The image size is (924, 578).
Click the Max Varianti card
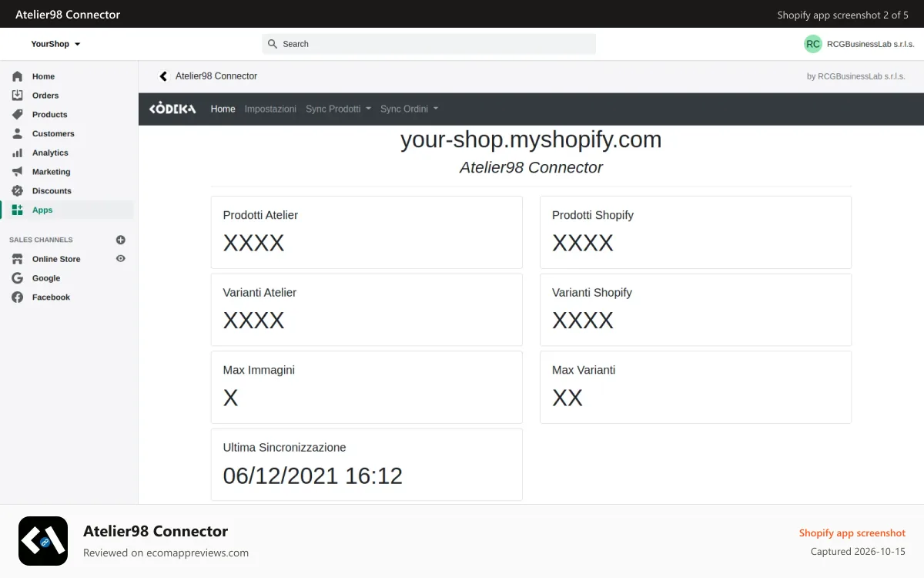pos(695,387)
